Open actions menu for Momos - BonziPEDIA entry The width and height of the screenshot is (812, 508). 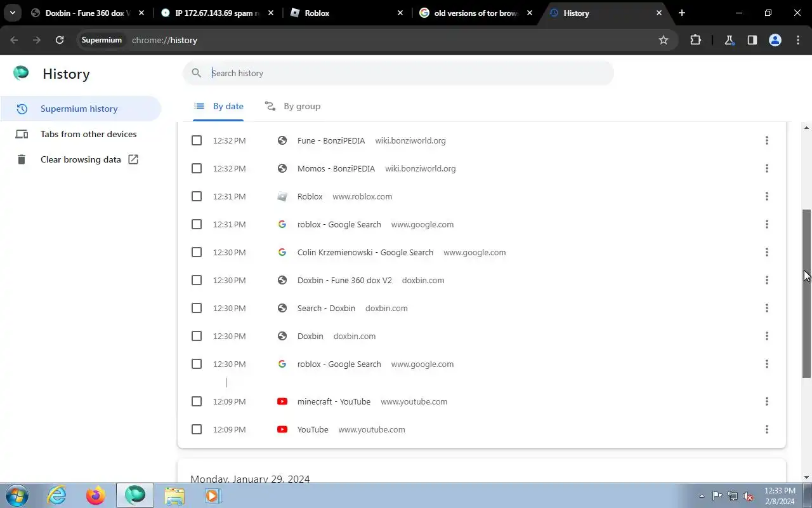point(766,168)
